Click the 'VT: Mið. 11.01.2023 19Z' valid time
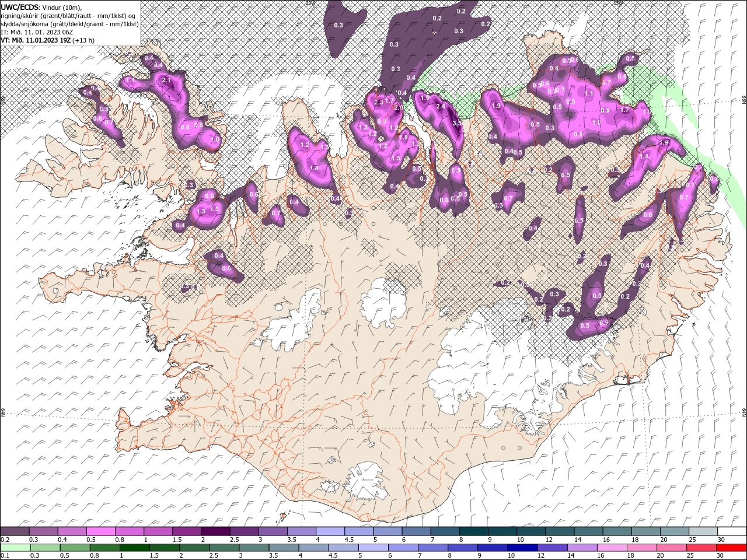 [x=36, y=40]
